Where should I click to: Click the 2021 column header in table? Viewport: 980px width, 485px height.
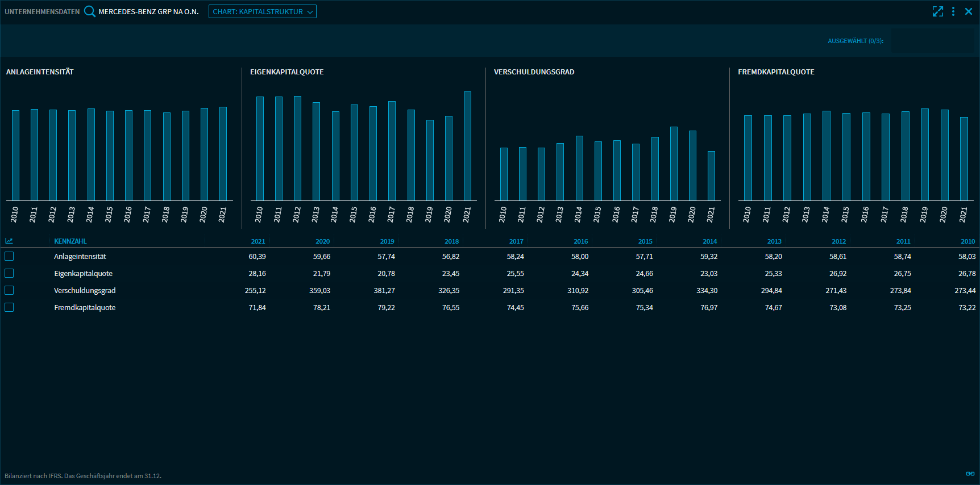[x=258, y=241]
